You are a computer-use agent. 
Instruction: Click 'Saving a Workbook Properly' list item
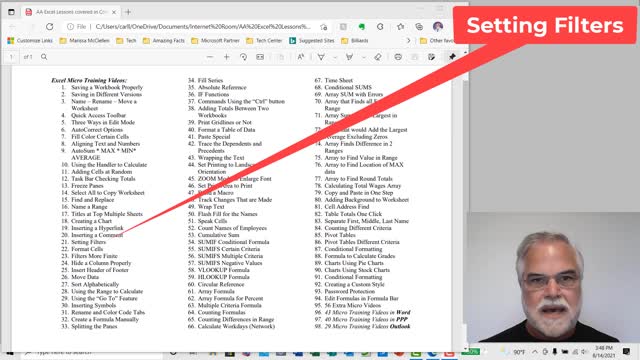107,87
